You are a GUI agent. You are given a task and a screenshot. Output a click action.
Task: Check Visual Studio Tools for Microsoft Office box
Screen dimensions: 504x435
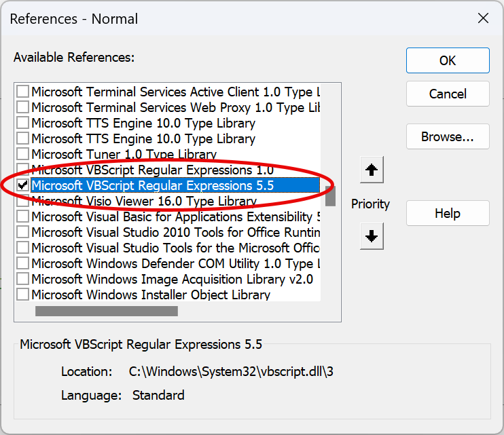23,248
